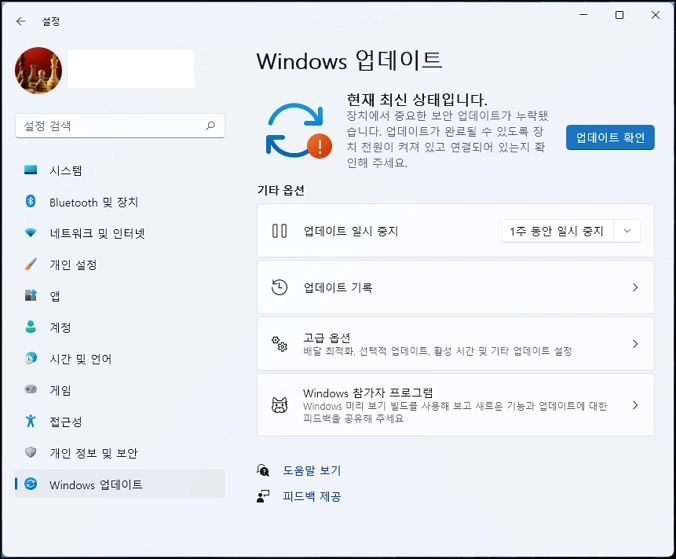Focus the 설정 검색 search field
The image size is (676, 559).
[120, 126]
